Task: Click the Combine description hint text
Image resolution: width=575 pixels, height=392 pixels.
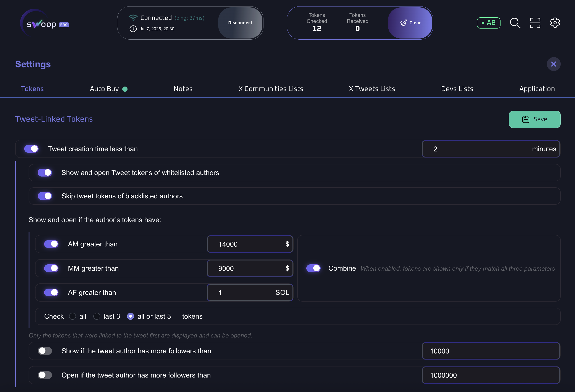Action: pyautogui.click(x=457, y=269)
